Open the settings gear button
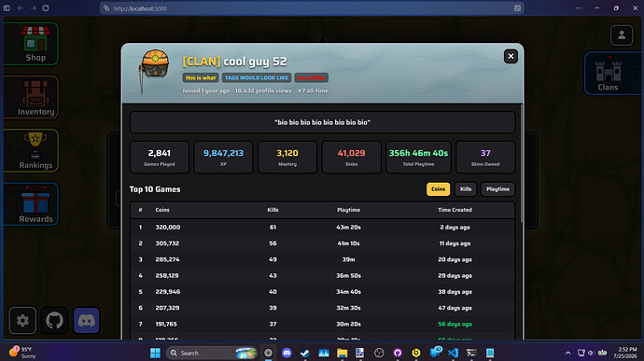This screenshot has height=361, width=644. [22, 320]
